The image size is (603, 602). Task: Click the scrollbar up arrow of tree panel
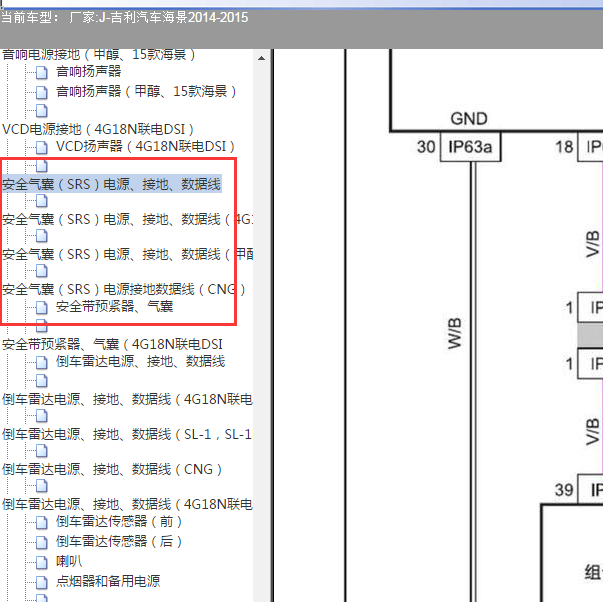[x=262, y=58]
